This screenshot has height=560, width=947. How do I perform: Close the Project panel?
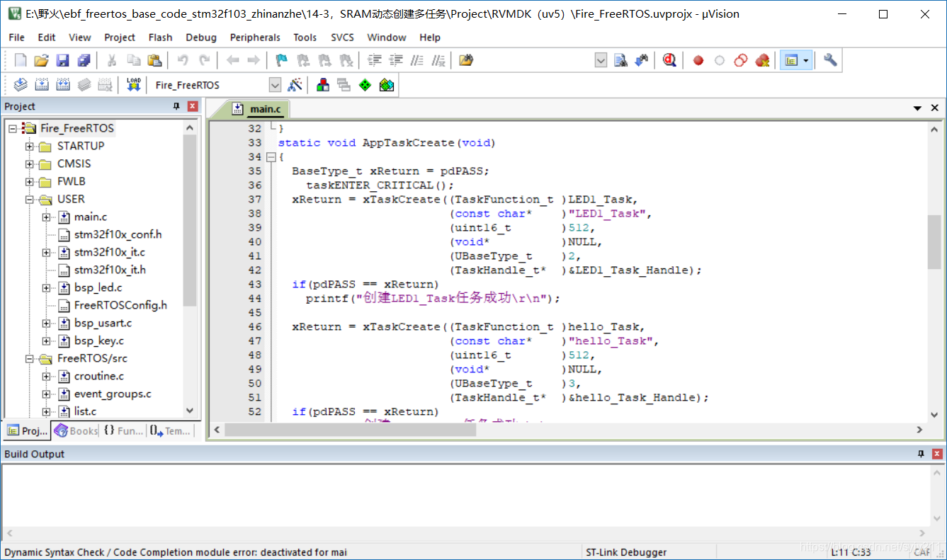[193, 106]
